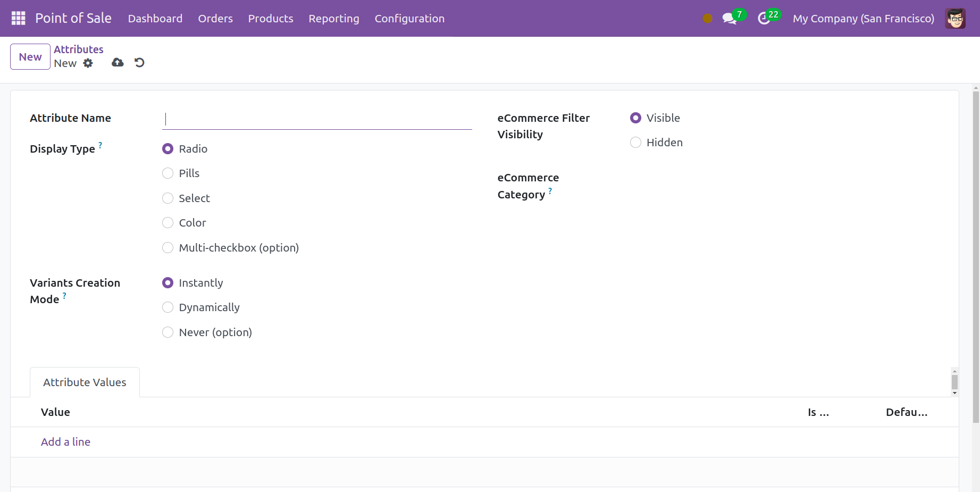The image size is (980, 492).
Task: Expand the Reporting menu
Action: tap(334, 19)
